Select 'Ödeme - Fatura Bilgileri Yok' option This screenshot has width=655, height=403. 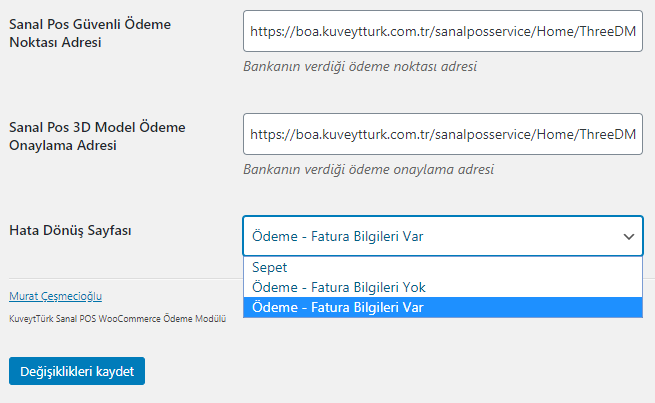coord(443,287)
